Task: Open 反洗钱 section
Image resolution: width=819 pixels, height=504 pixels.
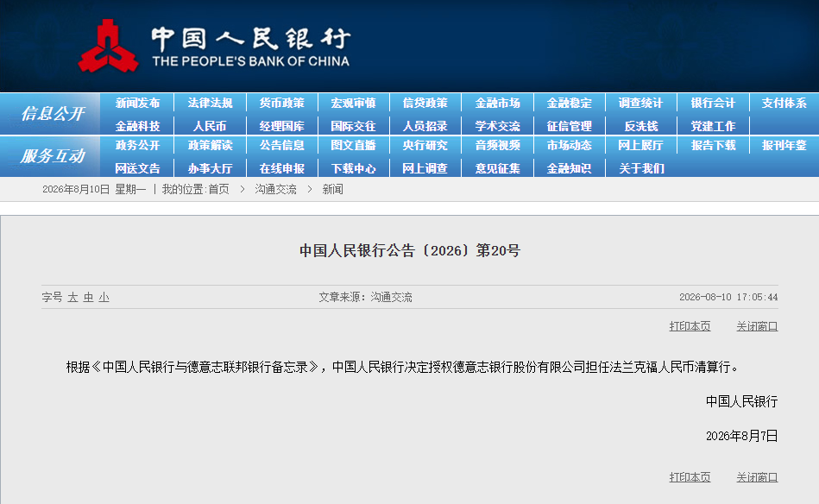Action: tap(641, 126)
